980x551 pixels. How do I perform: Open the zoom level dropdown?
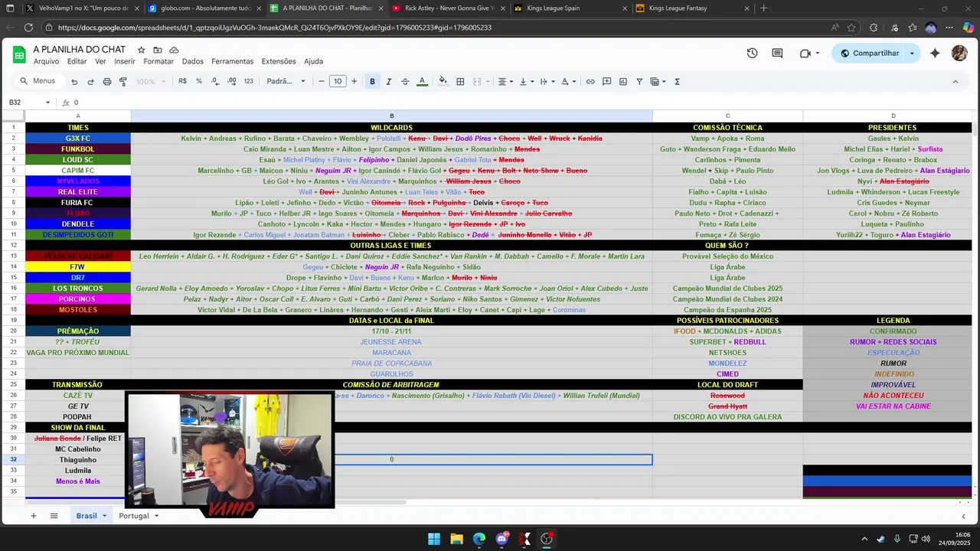point(150,81)
